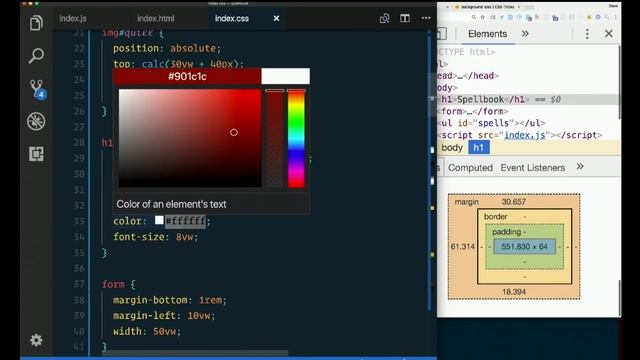640x360 pixels.
Task: Close the DevTools panel
Action: click(609, 34)
